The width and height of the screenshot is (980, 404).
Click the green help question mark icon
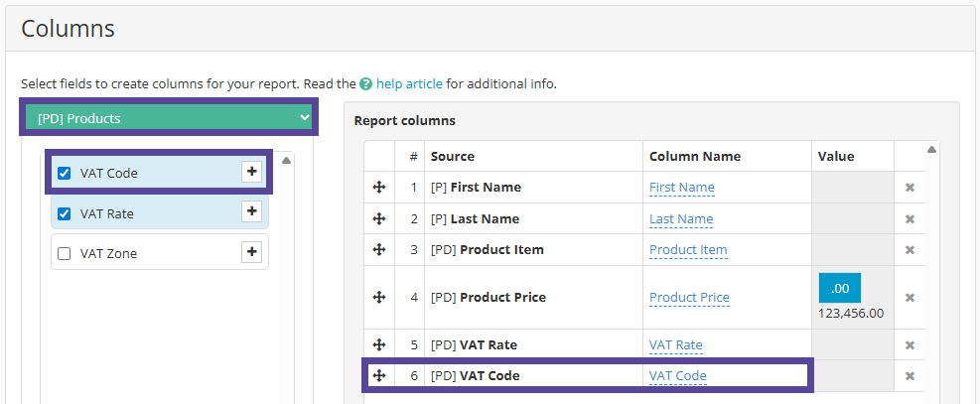tap(366, 84)
